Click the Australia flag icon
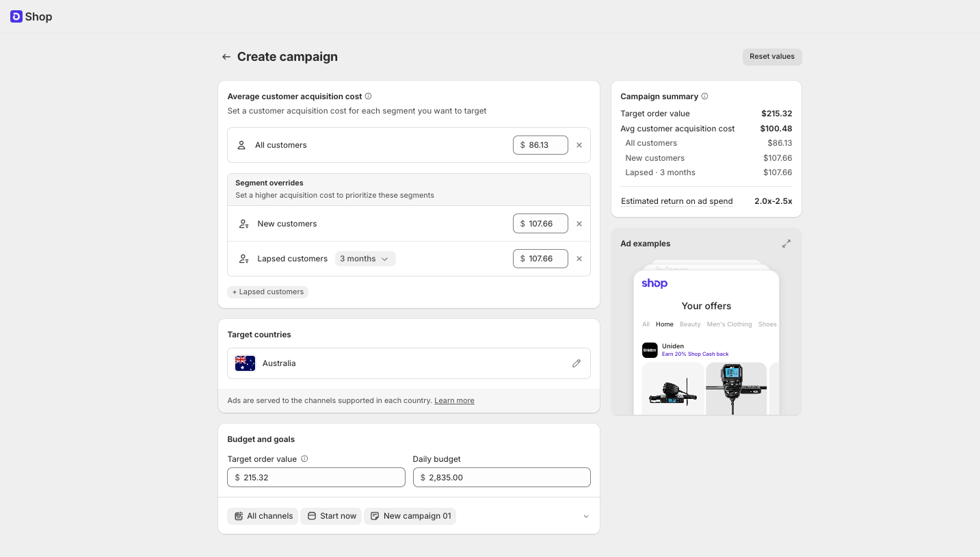 point(245,363)
